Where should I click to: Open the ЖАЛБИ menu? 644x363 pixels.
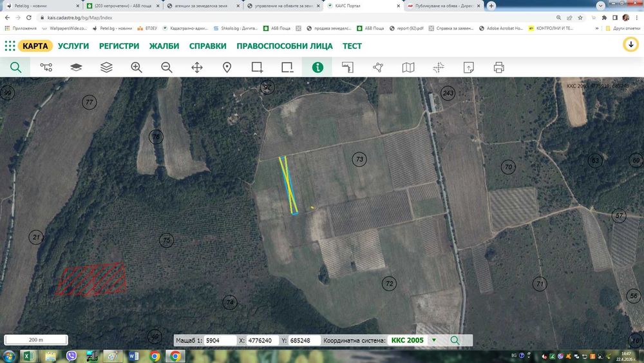[164, 46]
